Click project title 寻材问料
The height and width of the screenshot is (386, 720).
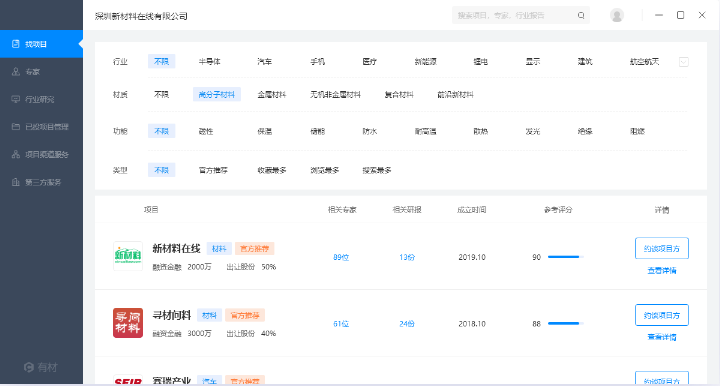(x=171, y=315)
